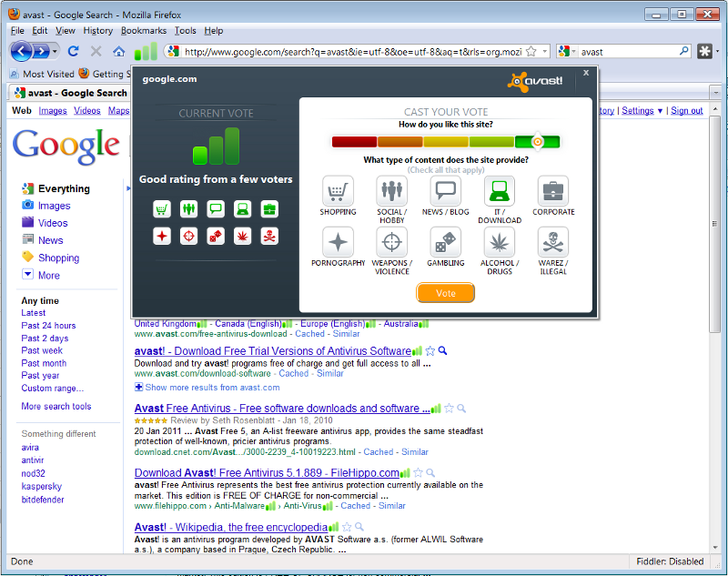Pick the dark red rating segment
Viewport: 728px width, 576px height.
[354, 141]
